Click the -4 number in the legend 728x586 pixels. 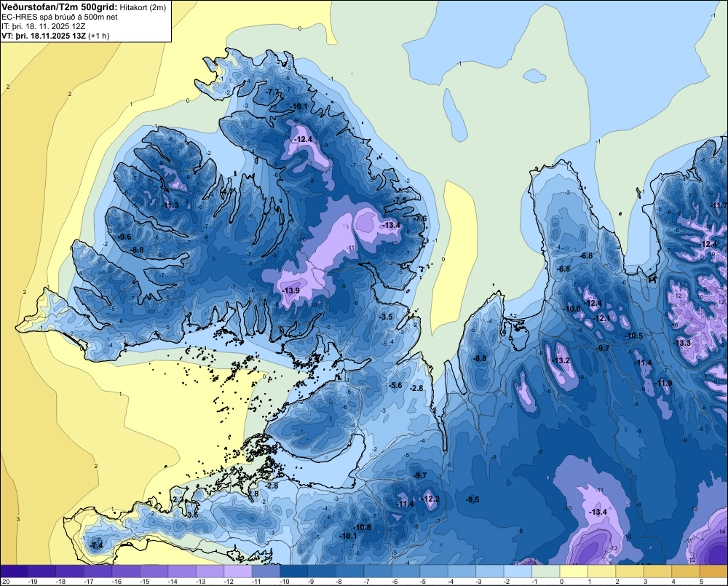click(x=452, y=582)
